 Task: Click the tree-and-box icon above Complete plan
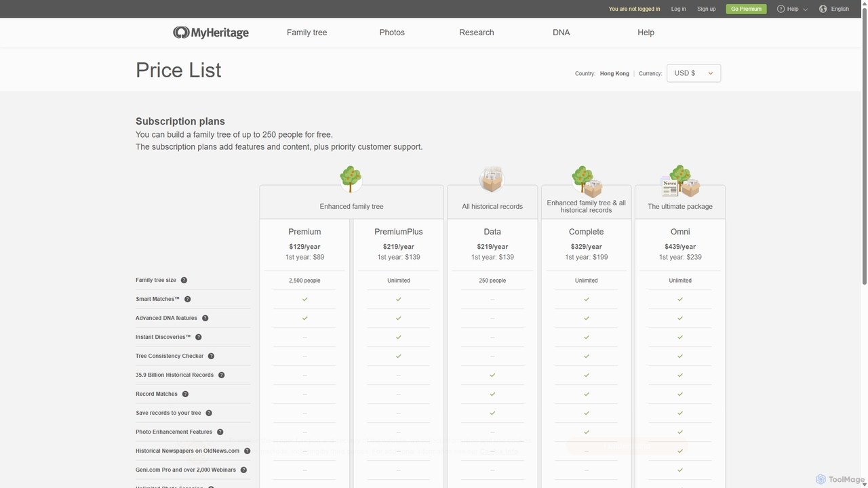point(587,180)
